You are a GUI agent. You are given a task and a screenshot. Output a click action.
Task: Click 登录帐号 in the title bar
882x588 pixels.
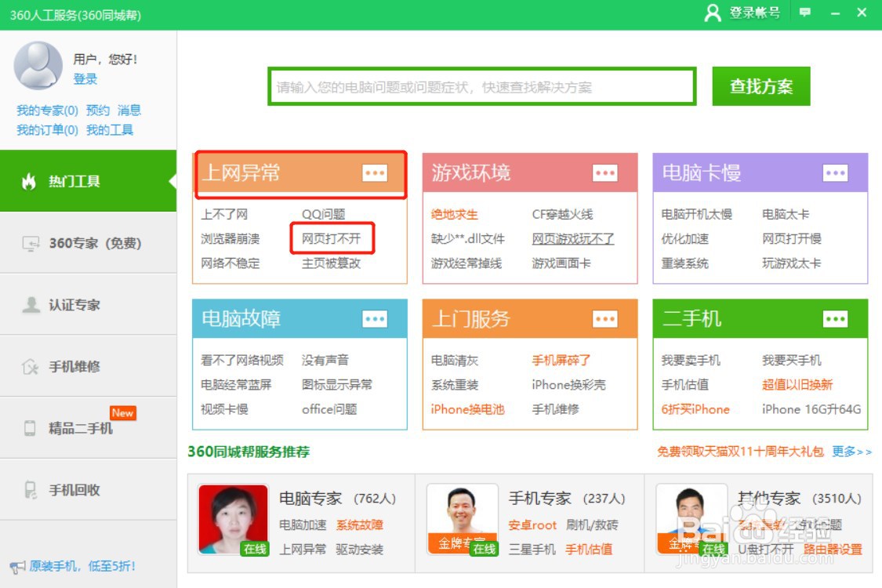coord(755,13)
